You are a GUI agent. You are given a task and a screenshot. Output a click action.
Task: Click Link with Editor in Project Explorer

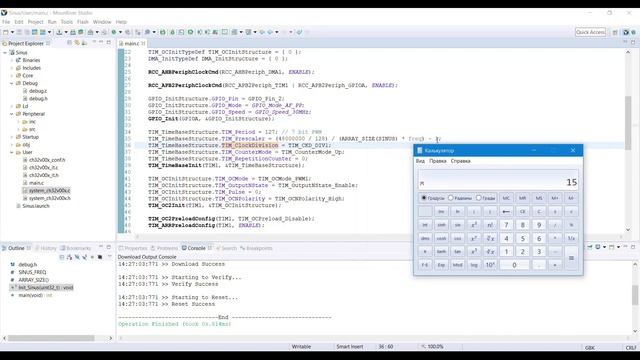[77, 42]
